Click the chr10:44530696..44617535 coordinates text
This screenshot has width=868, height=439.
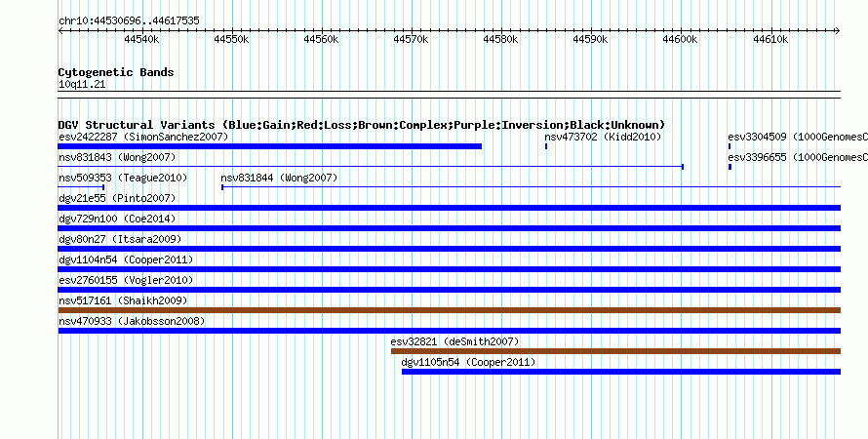coord(129,20)
